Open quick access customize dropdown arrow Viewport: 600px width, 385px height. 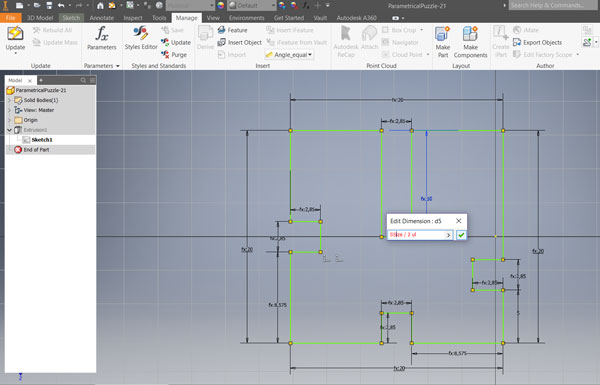[x=328, y=5]
